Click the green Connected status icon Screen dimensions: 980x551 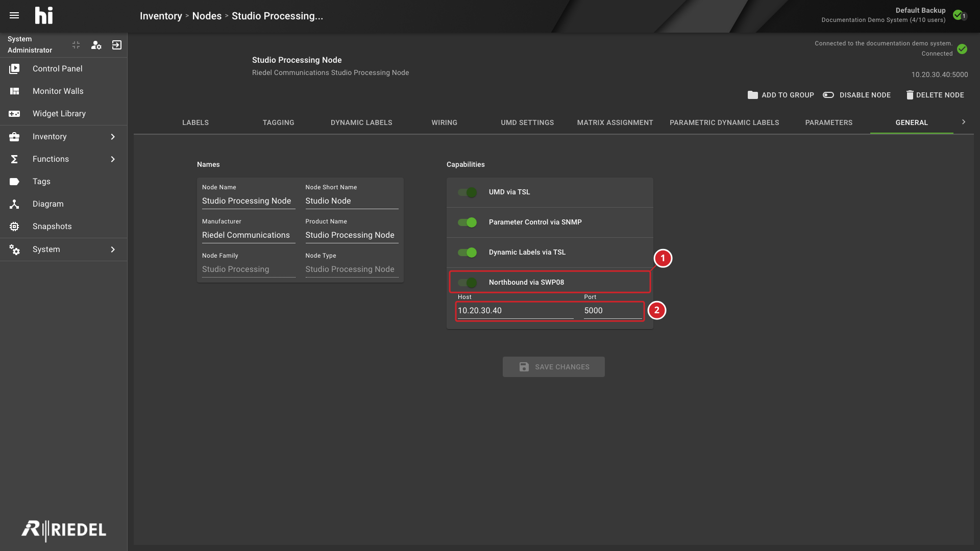tap(962, 49)
